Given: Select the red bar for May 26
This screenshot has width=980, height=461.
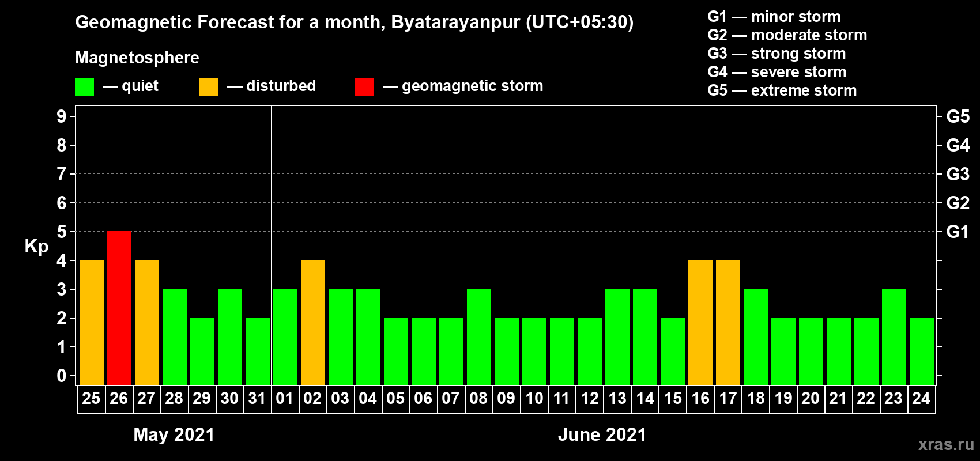Looking at the screenshot, I should 119,308.
